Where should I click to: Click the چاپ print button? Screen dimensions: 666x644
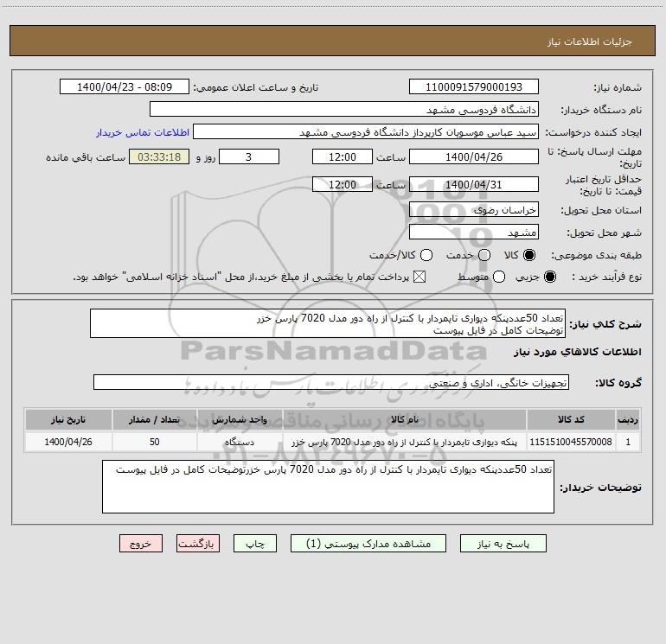pos(255,544)
